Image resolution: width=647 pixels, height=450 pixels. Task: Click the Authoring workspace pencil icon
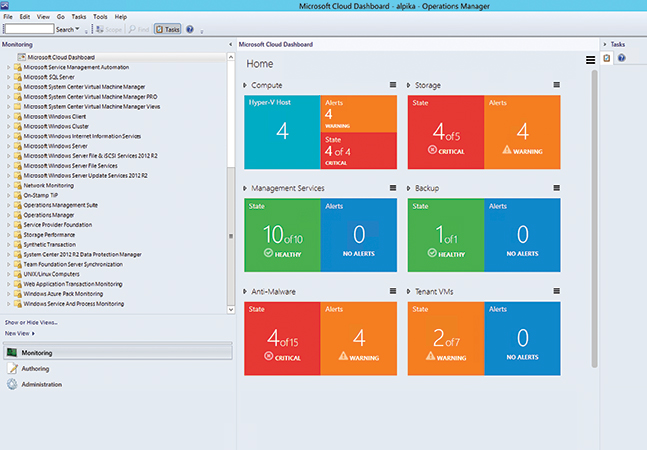[x=12, y=368]
